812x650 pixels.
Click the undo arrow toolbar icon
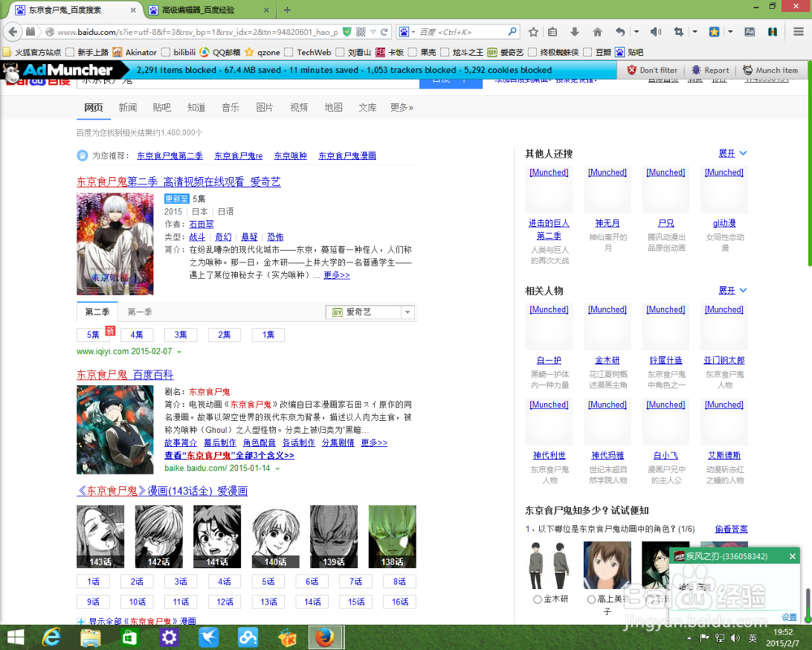pyautogui.click(x=620, y=32)
